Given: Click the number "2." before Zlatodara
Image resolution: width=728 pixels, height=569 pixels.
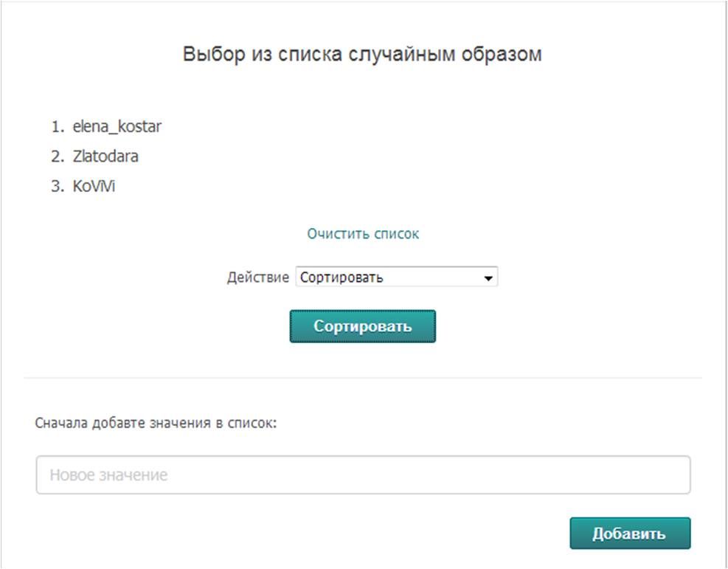Looking at the screenshot, I should pyautogui.click(x=58, y=156).
